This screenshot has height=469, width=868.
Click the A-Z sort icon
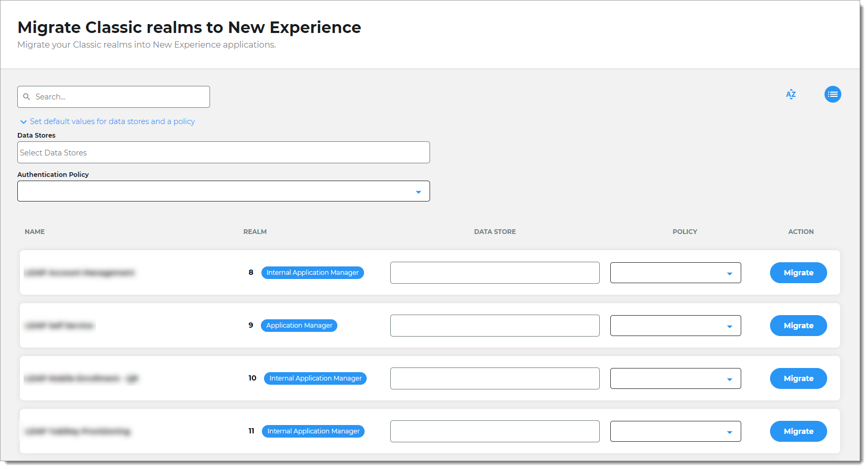pos(790,94)
